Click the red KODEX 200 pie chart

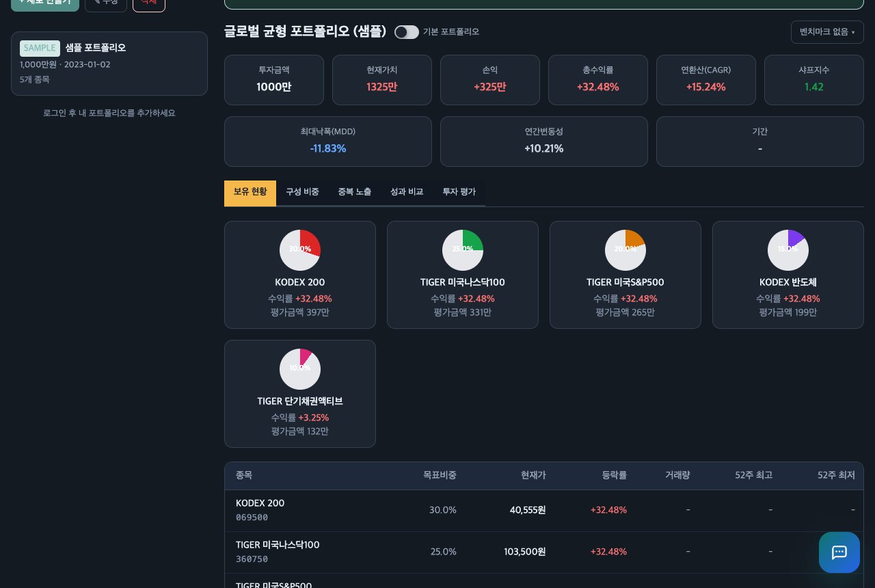pyautogui.click(x=300, y=250)
